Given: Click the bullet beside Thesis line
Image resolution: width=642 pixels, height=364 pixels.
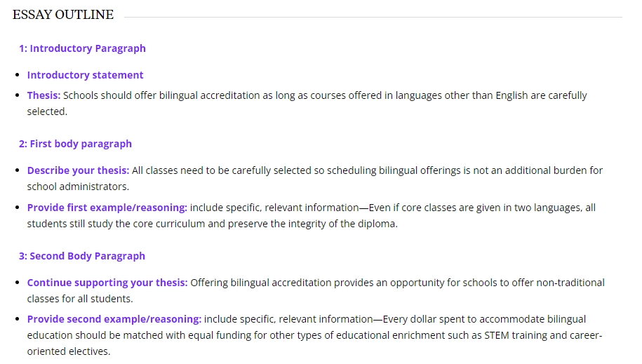Looking at the screenshot, I should coord(18,95).
